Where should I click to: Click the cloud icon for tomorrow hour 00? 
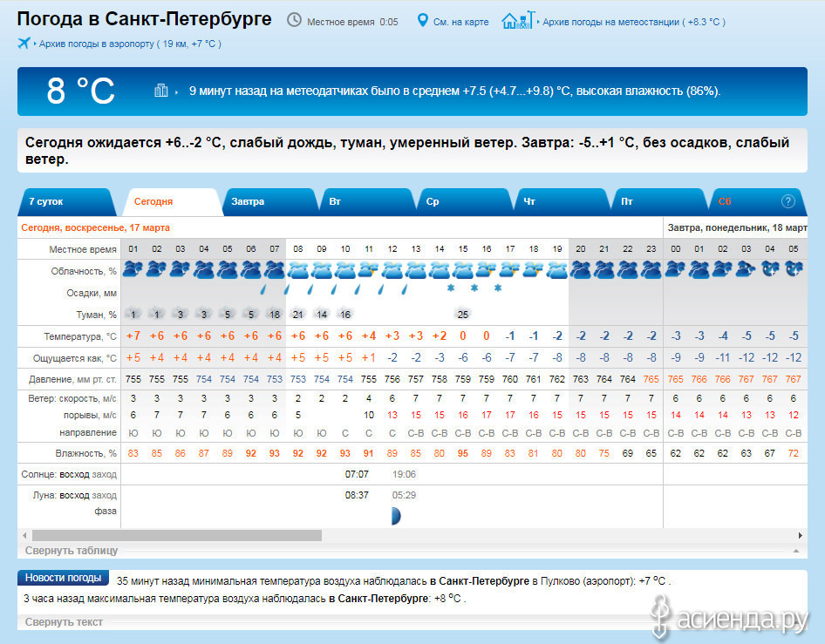[x=675, y=269]
